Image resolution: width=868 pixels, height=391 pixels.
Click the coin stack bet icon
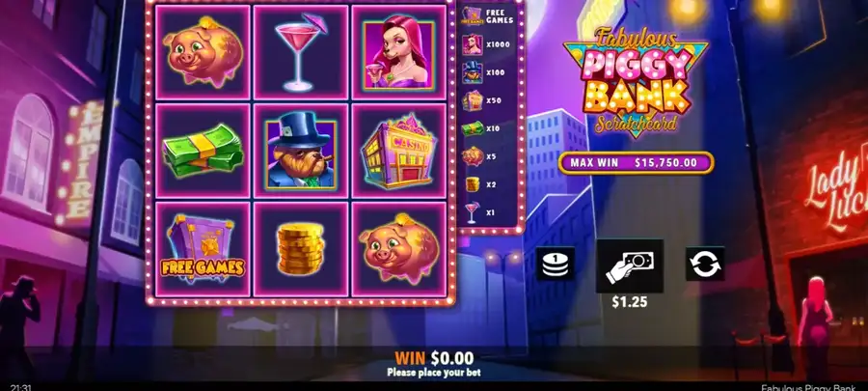(555, 264)
